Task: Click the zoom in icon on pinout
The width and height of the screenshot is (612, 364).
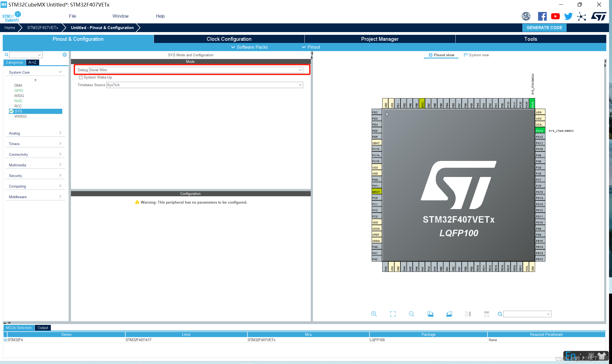Action: click(374, 314)
